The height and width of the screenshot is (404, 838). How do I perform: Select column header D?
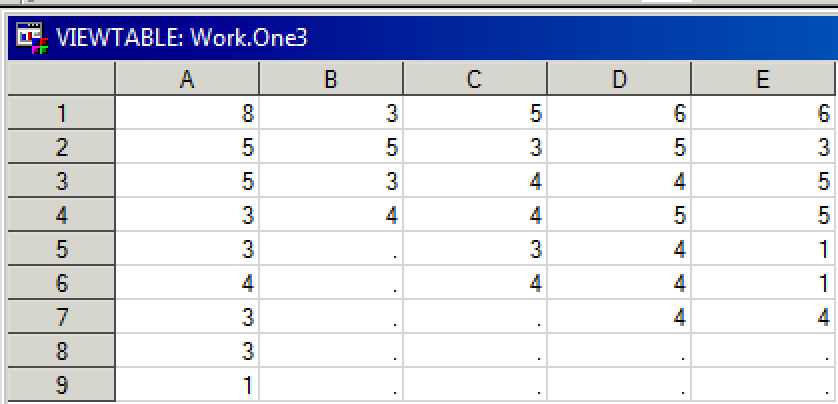point(619,80)
